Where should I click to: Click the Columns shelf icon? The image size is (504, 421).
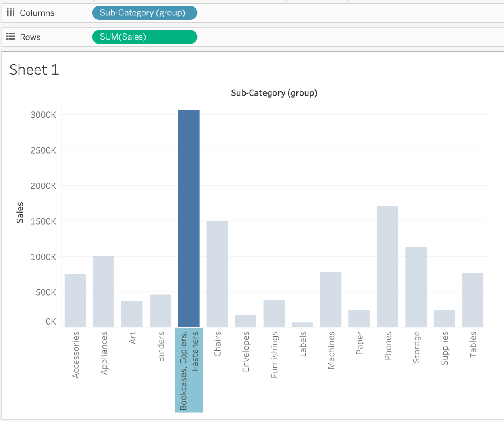click(x=11, y=13)
